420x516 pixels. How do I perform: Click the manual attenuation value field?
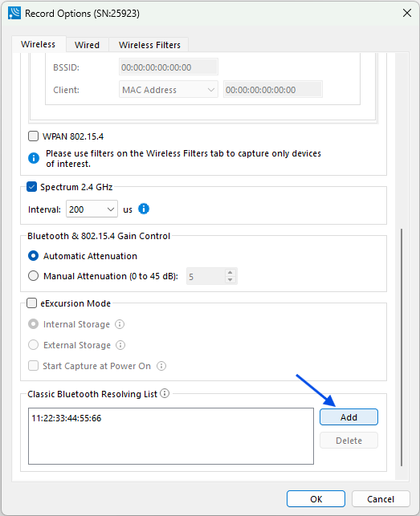[206, 276]
